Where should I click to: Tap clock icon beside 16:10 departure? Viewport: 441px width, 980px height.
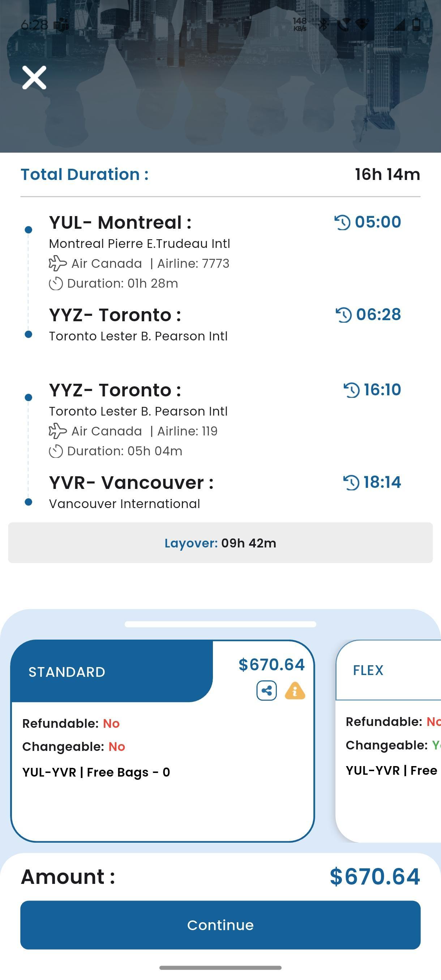[x=352, y=390]
